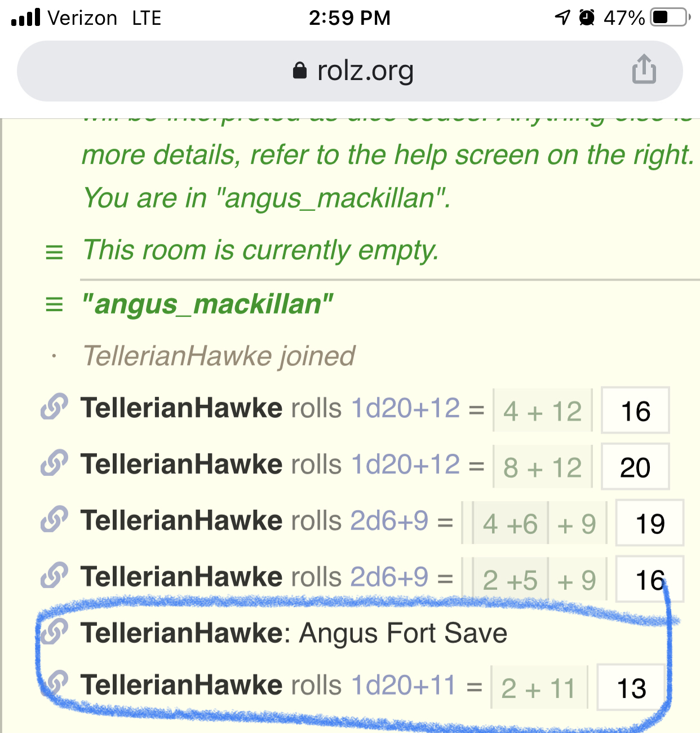Click the first 1d20+12 dice code
This screenshot has height=733, width=700.
(406, 408)
